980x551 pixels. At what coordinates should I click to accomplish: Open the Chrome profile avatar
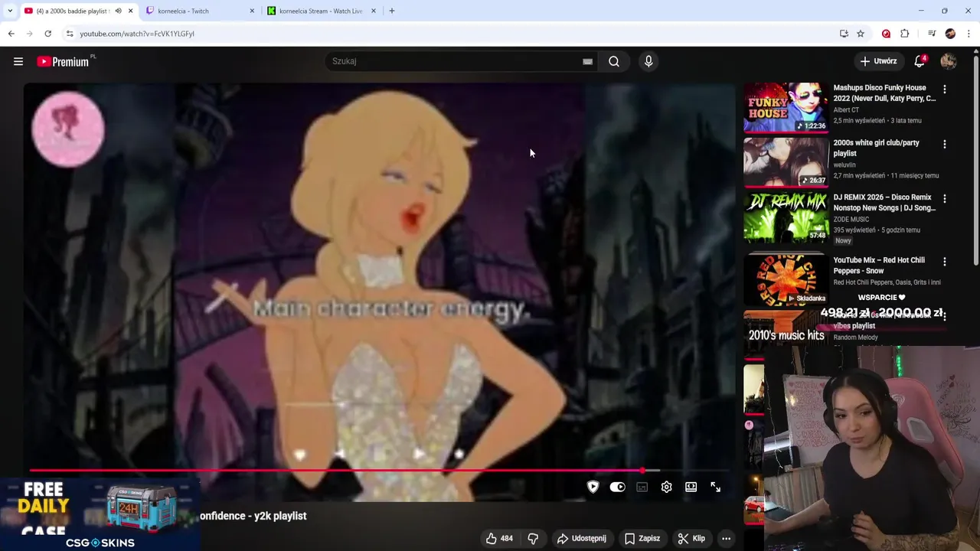point(950,34)
